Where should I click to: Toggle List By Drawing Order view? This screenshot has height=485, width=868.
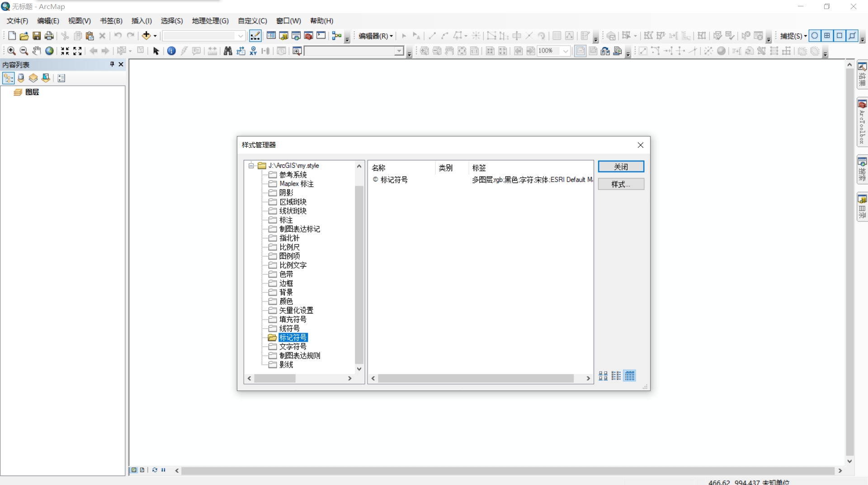(8, 78)
